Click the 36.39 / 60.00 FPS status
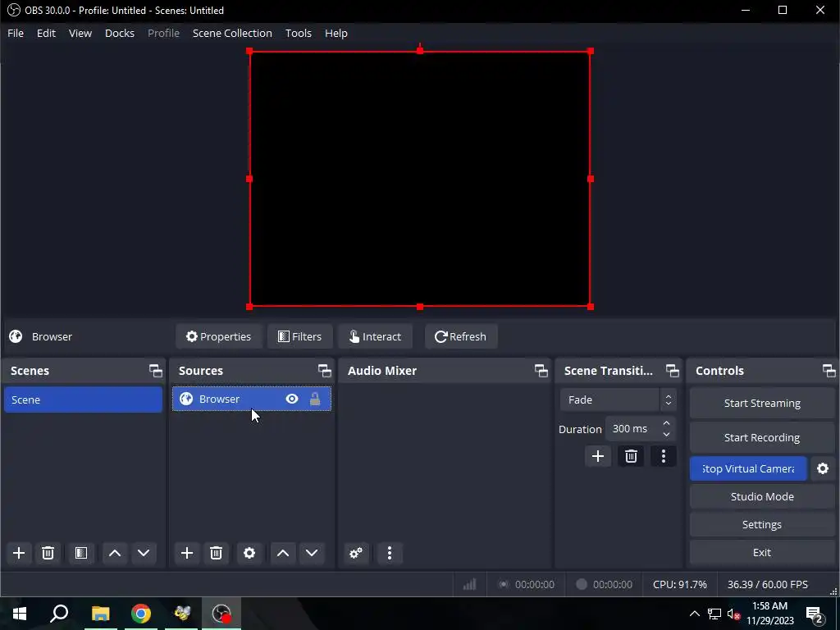This screenshot has height=630, width=840. (767, 584)
